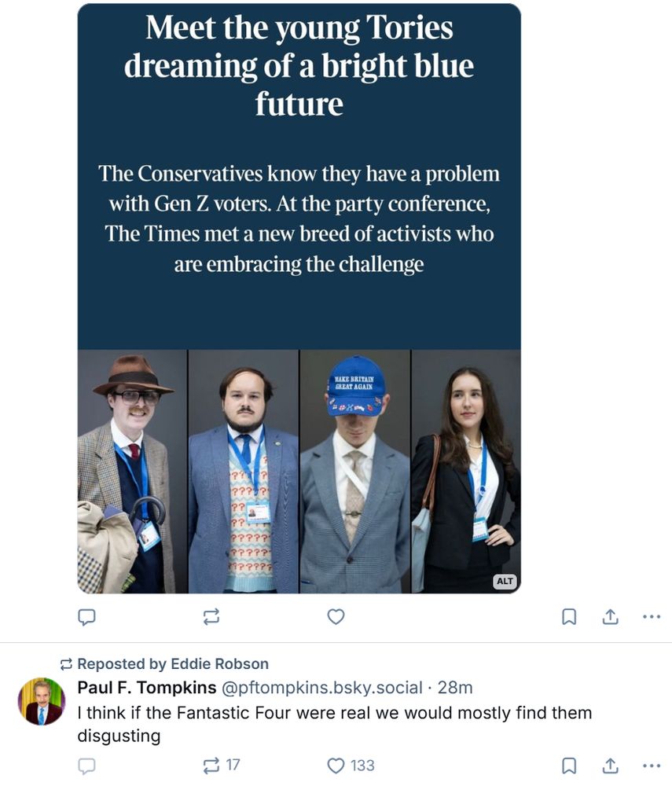
Task: Share the Tories article post
Action: [x=610, y=616]
